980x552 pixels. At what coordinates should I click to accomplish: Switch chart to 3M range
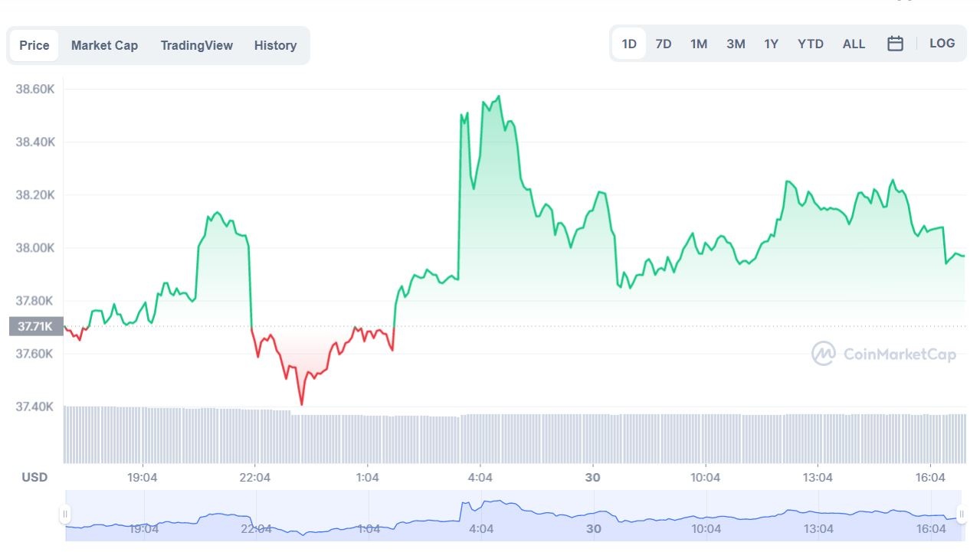735,44
